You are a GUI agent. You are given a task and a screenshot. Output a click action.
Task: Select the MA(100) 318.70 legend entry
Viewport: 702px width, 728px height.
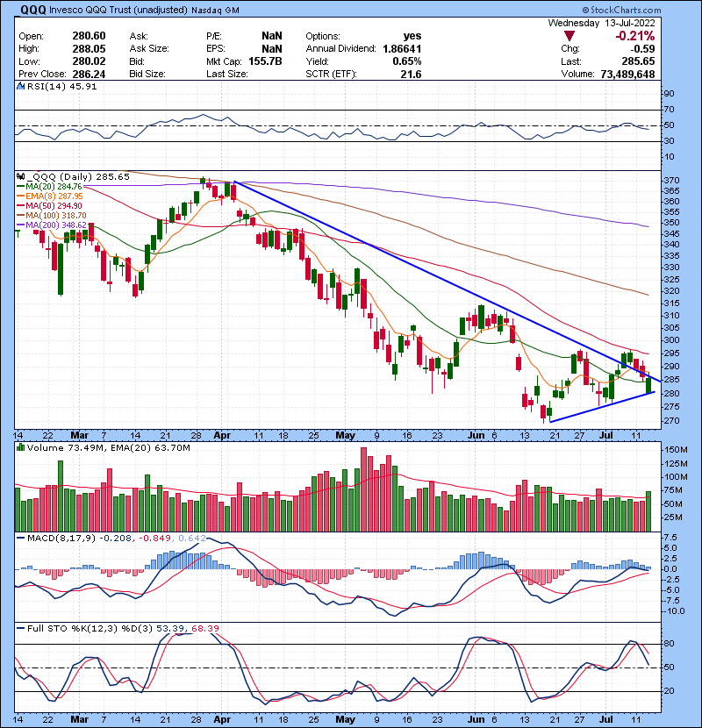pyautogui.click(x=51, y=216)
